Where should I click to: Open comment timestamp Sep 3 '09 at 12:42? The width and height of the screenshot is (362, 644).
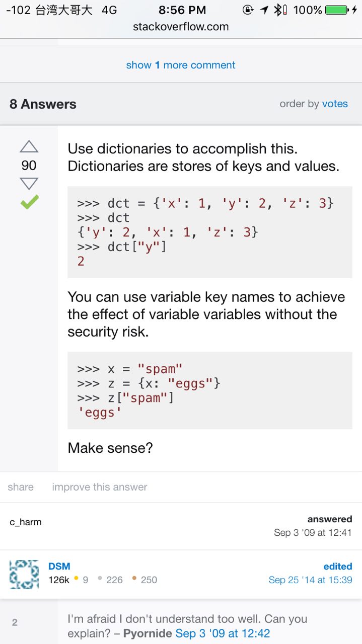(x=223, y=633)
